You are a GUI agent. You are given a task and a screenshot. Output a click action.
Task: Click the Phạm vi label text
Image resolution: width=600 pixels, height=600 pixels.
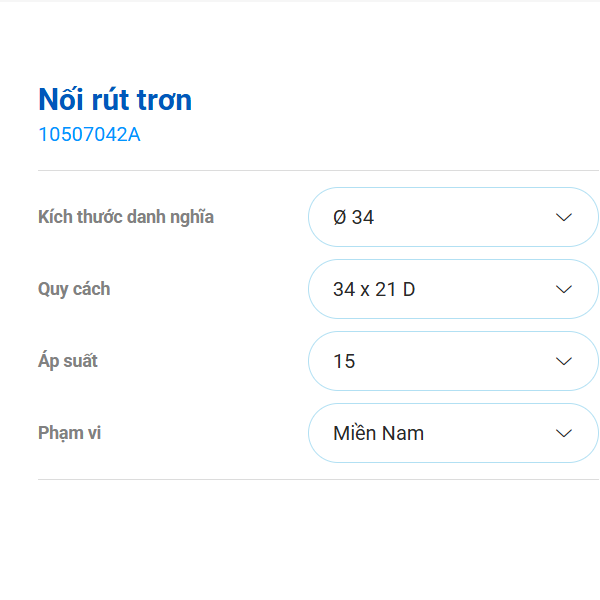coord(70,433)
